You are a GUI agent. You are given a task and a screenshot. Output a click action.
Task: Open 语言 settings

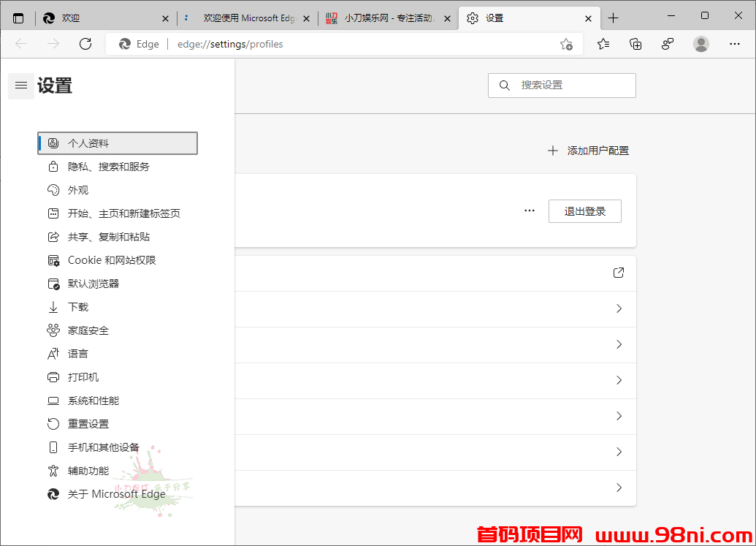coord(118,354)
